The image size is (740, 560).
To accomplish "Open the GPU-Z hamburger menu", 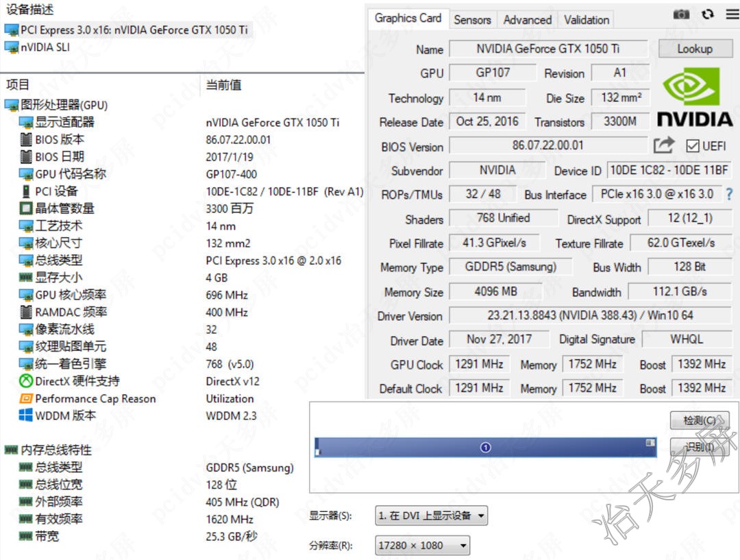I will pos(732,14).
